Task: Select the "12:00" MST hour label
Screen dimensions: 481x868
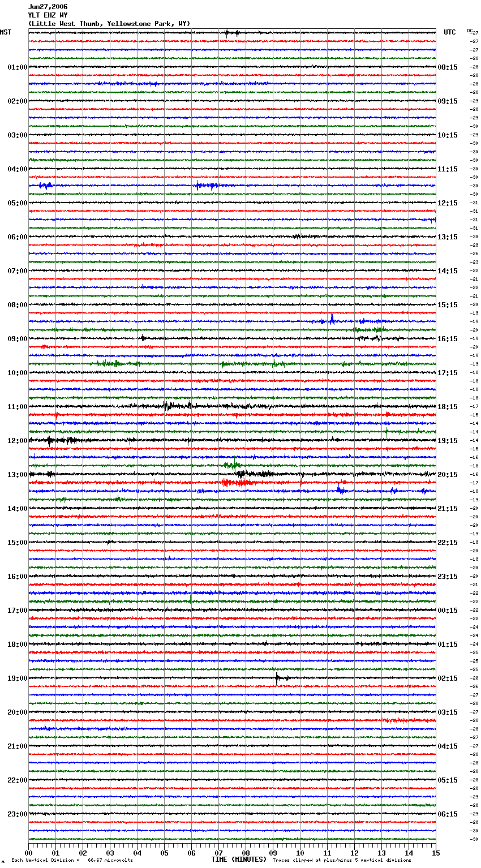Action: click(18, 441)
